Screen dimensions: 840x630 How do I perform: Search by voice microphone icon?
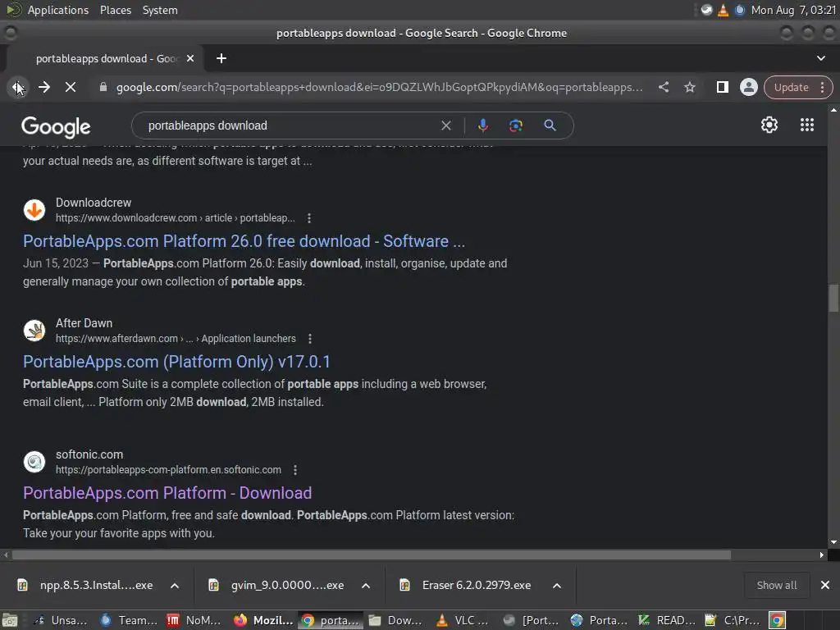click(482, 126)
